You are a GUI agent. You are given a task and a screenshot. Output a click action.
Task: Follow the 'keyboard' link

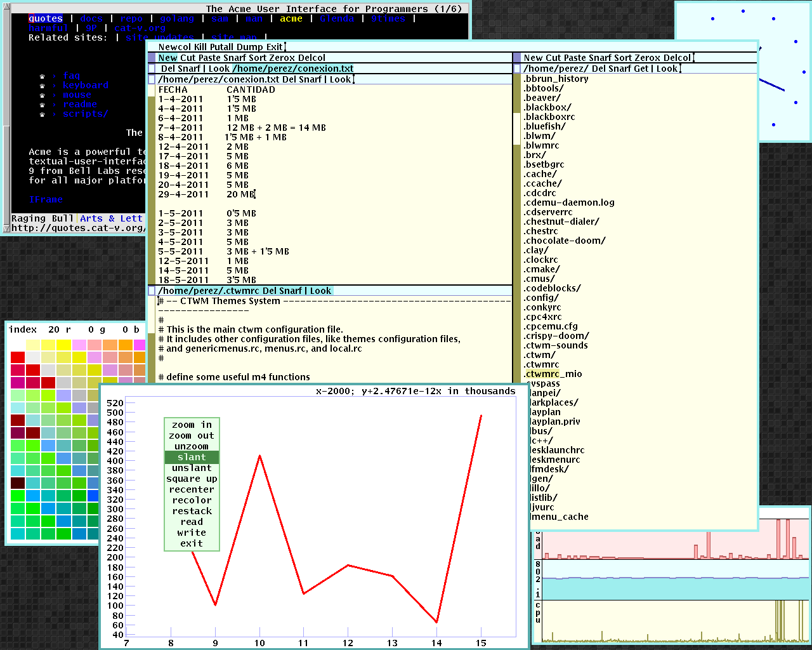click(x=86, y=85)
